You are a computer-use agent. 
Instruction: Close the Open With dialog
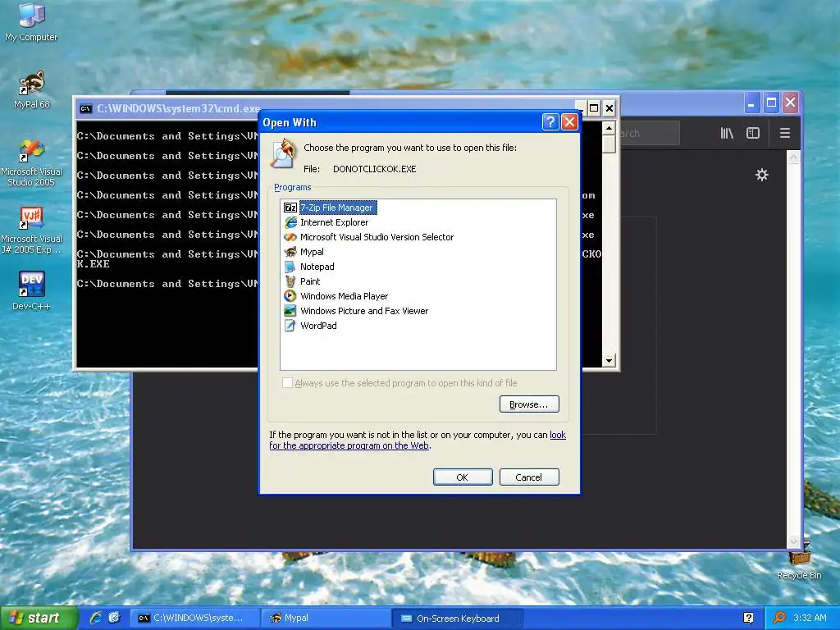pyautogui.click(x=569, y=122)
